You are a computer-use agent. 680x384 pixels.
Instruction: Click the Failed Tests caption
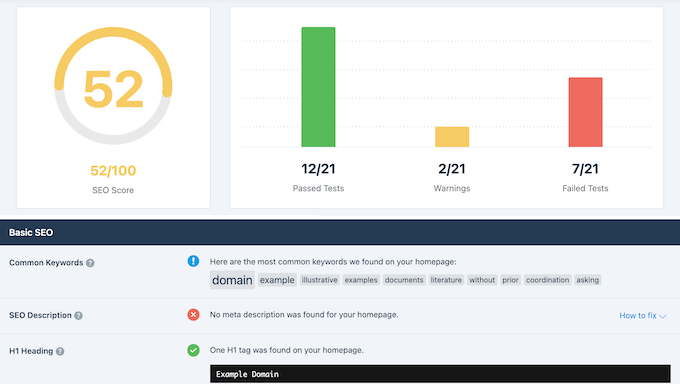pyautogui.click(x=585, y=188)
